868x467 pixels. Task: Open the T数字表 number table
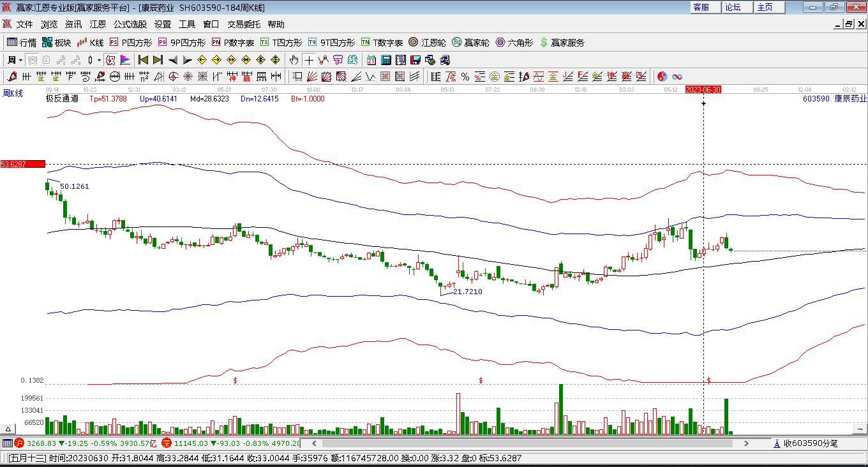tap(382, 43)
